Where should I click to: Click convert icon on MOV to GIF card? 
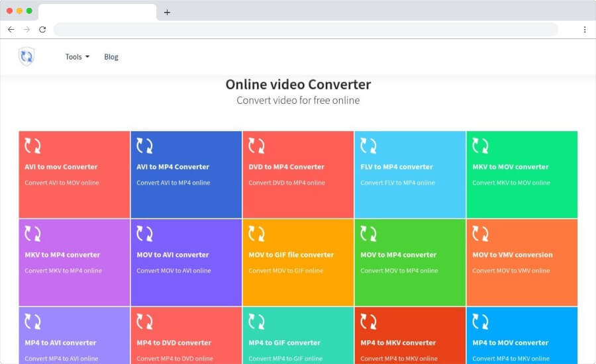click(x=256, y=234)
